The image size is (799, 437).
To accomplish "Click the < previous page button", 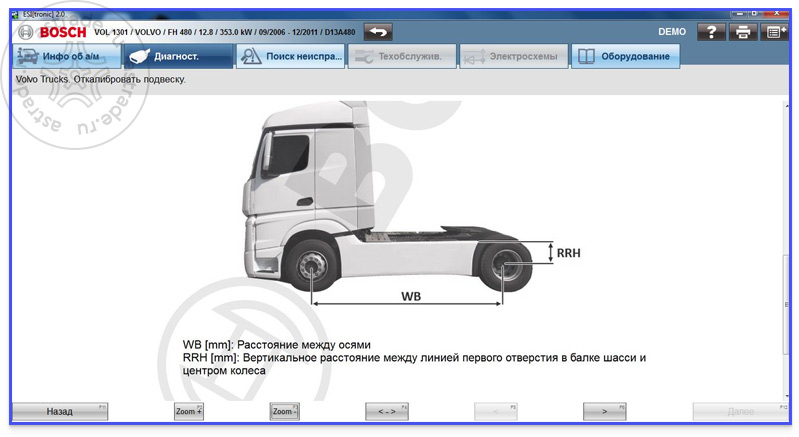I will pyautogui.click(x=496, y=412).
